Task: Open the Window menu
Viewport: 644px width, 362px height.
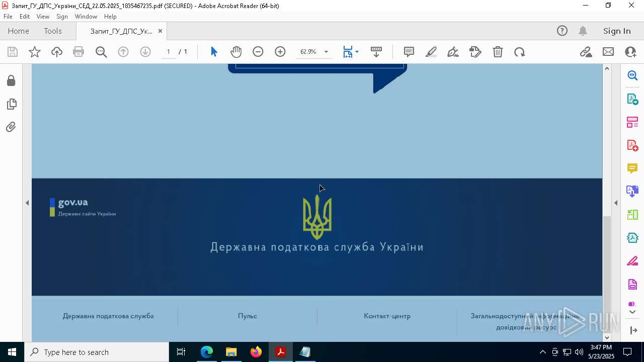Action: (x=86, y=17)
